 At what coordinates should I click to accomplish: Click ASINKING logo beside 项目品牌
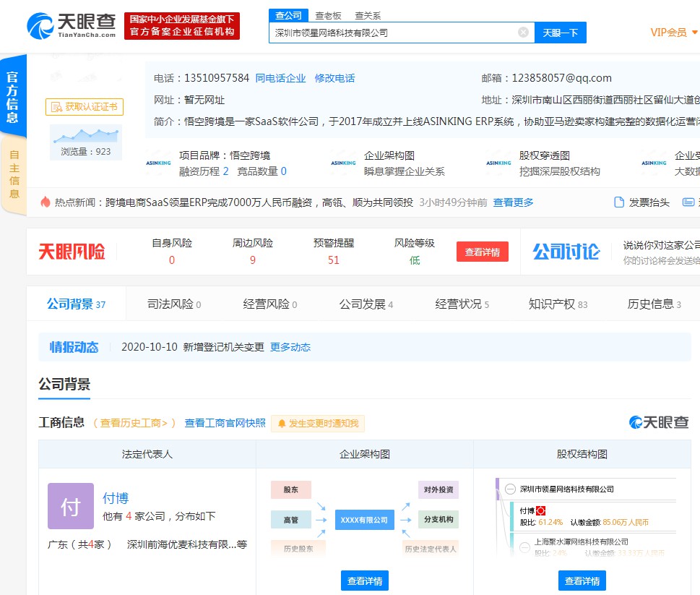158,163
